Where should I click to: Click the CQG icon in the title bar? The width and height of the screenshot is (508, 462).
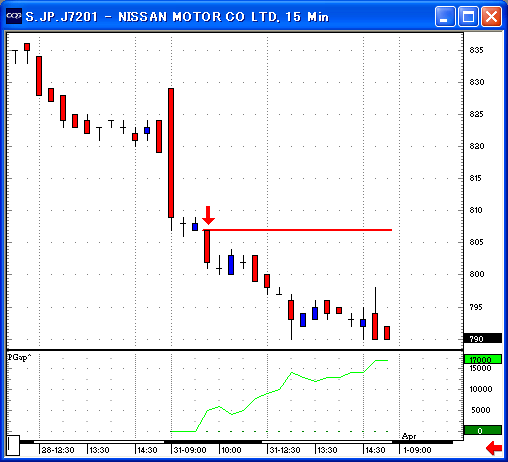(14, 16)
